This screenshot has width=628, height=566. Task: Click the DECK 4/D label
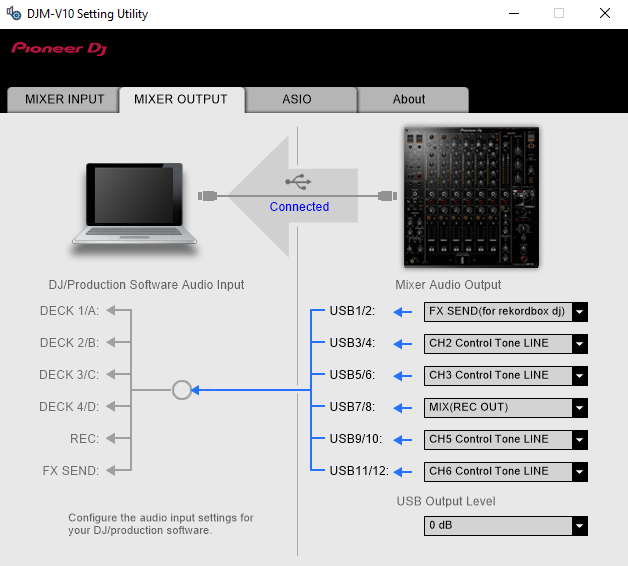click(69, 407)
